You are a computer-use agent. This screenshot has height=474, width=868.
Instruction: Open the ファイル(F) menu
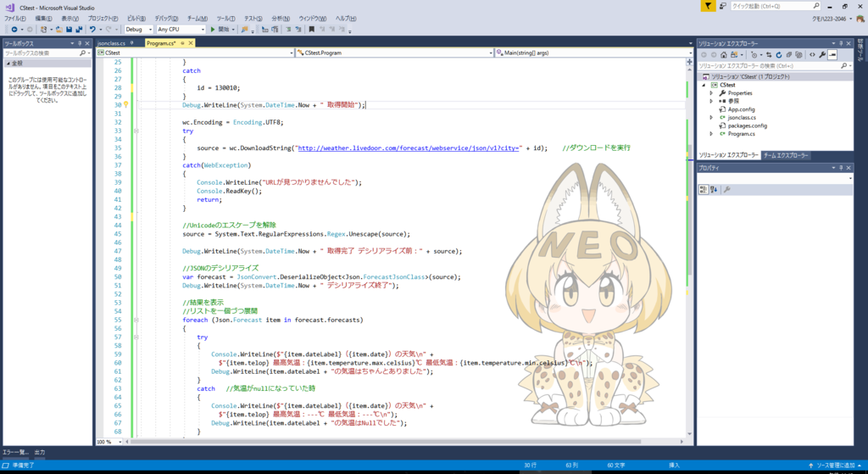click(x=15, y=19)
